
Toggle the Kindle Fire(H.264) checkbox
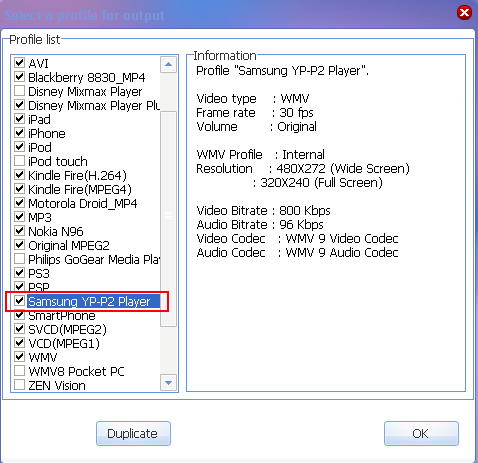[x=20, y=174]
